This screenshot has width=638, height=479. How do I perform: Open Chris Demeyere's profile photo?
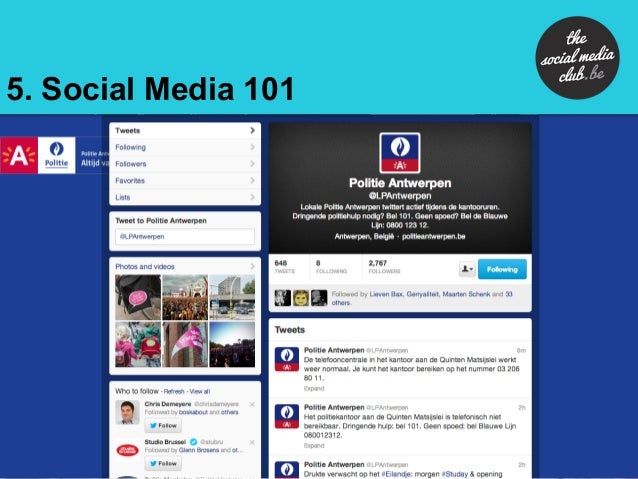tap(127, 412)
